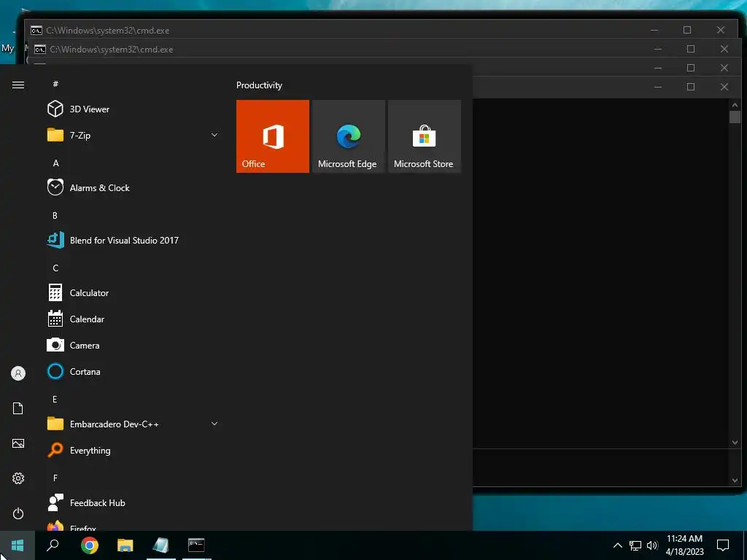
Task: Open the Embarcadero Dev-C++ folder
Action: coord(133,424)
